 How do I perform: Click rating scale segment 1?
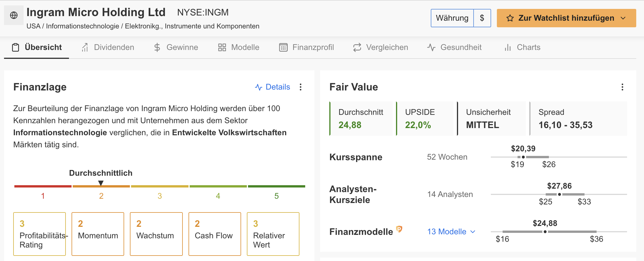[43, 186]
